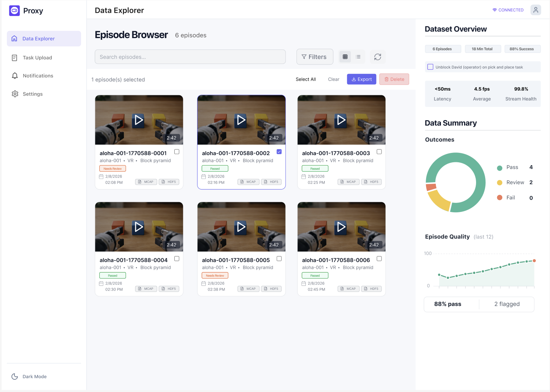The height and width of the screenshot is (392, 550).
Task: Click the Stream Health 99.8% stat
Action: pos(521,94)
